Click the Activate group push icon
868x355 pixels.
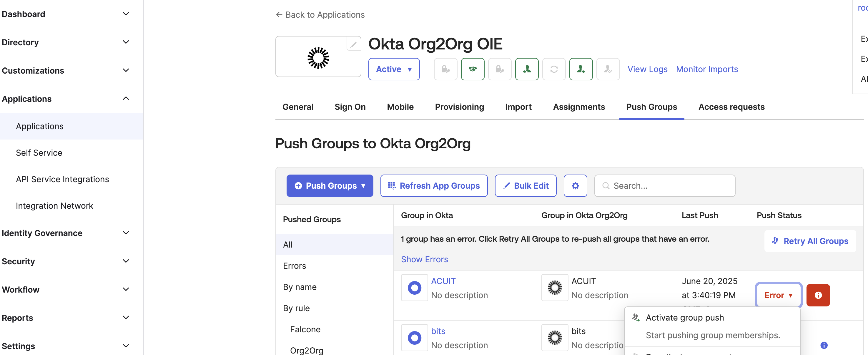[636, 318]
